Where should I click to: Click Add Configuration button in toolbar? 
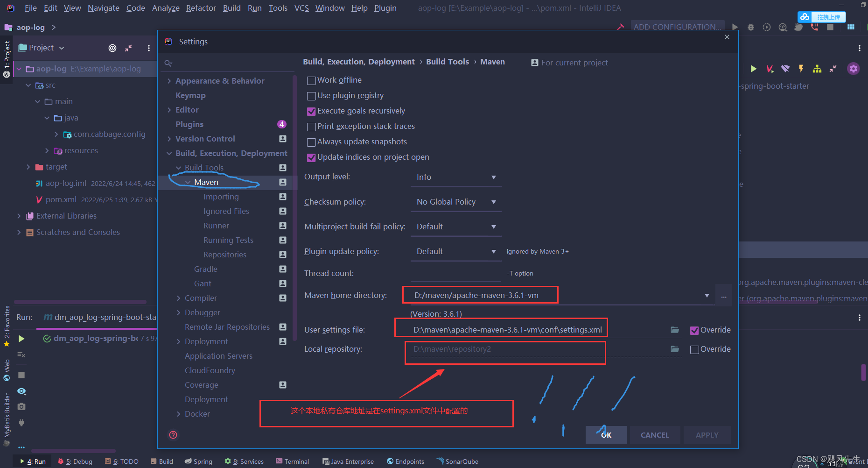coord(677,27)
